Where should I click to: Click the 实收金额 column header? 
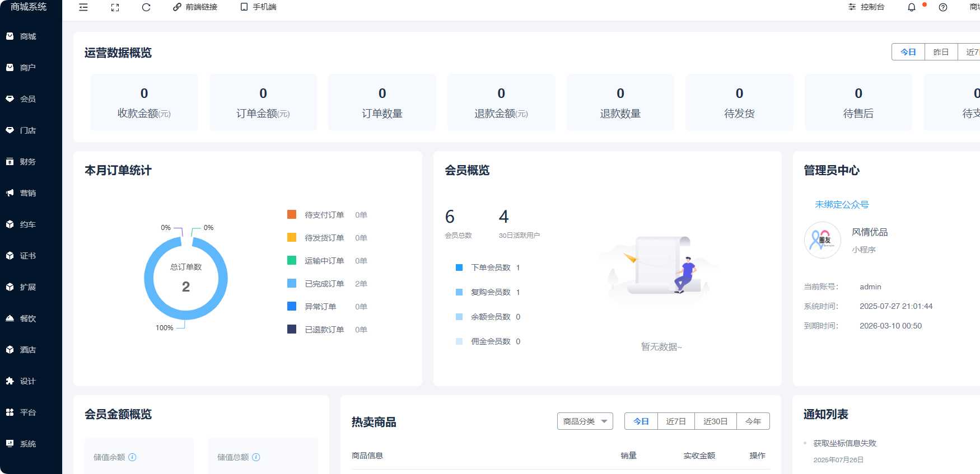click(699, 456)
